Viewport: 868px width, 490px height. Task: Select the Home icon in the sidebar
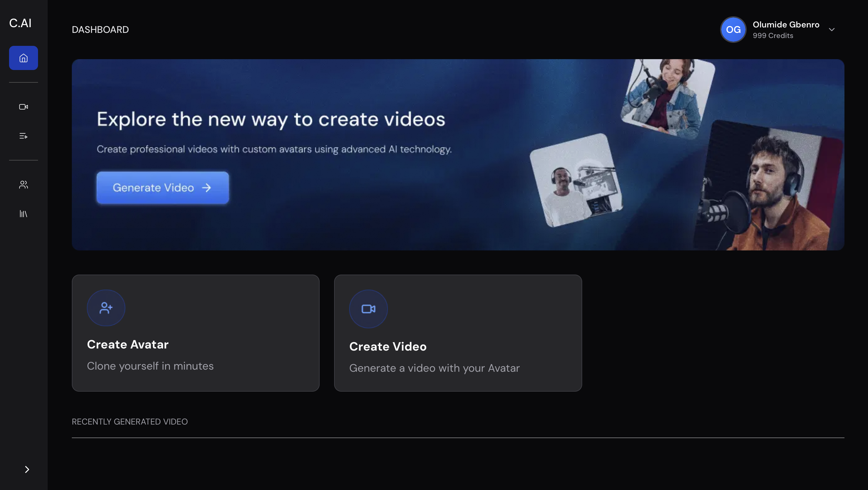pos(23,58)
